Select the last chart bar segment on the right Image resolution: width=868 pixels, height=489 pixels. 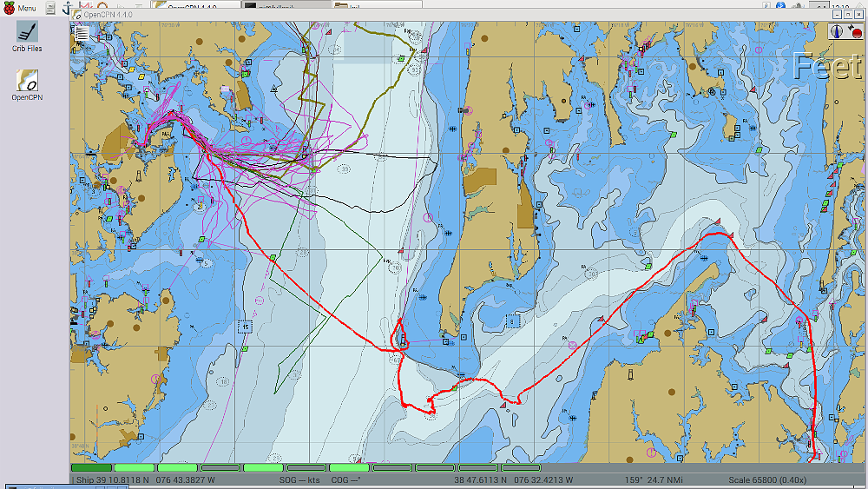coord(521,468)
